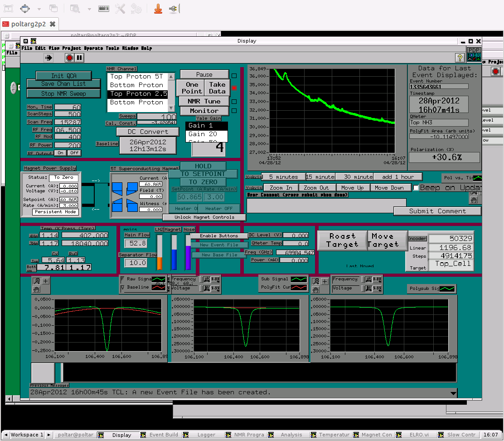
Task: Open the preferences wrench-and-screwdriver icon
Action: [120, 9]
